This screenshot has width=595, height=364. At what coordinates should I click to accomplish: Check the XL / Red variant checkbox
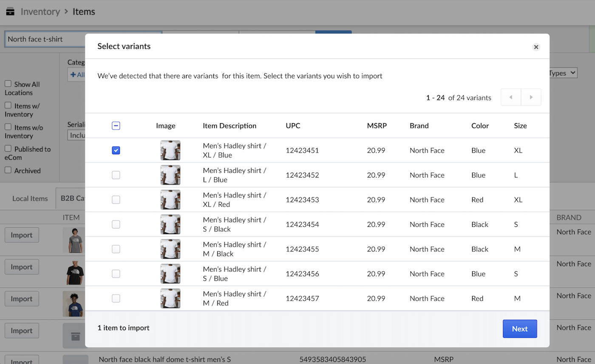tap(116, 200)
